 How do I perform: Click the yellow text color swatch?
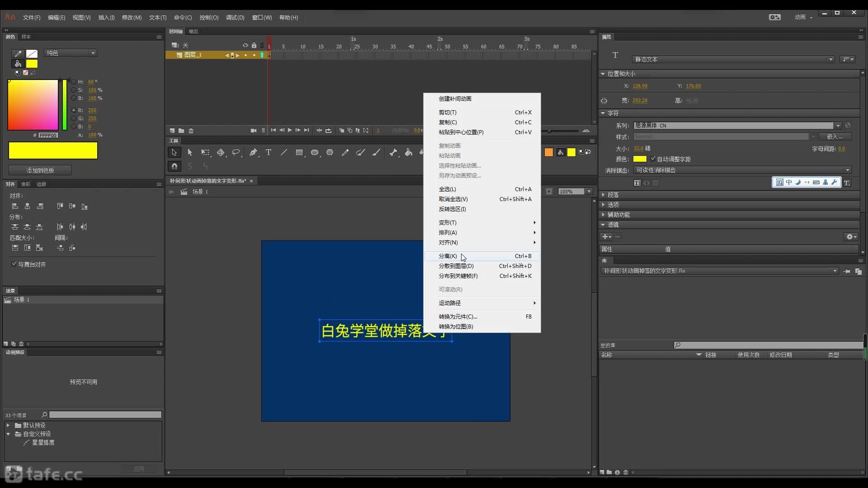tap(640, 159)
